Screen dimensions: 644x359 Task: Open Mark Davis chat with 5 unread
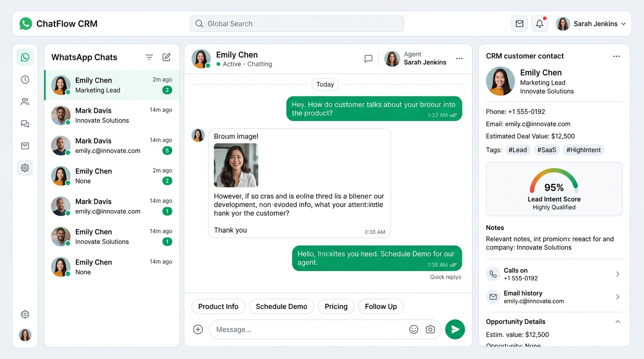point(112,146)
